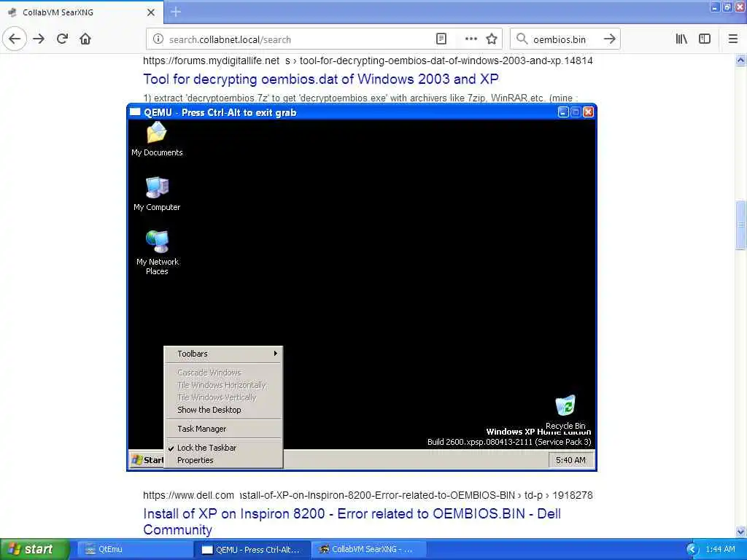The width and height of the screenshot is (747, 560).
Task: Open the Library icon
Action: [x=681, y=39]
